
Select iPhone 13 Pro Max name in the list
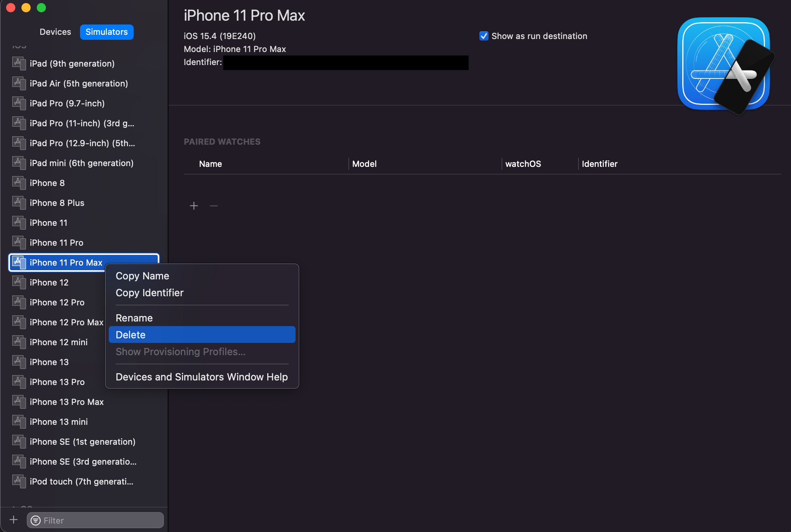67,402
